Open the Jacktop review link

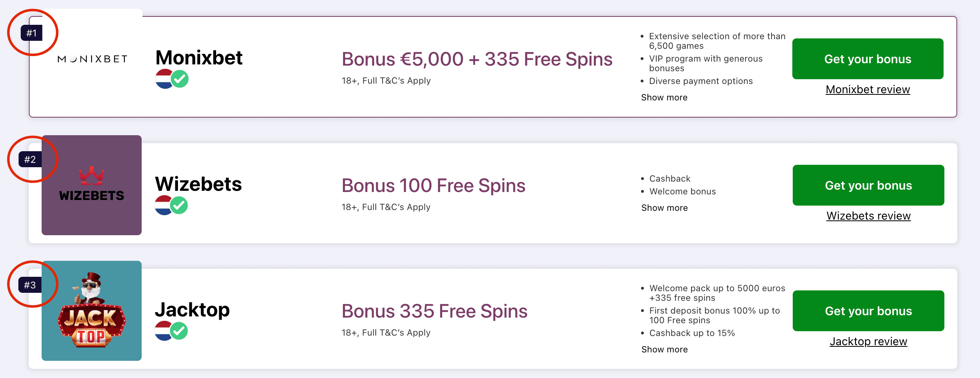click(x=868, y=342)
